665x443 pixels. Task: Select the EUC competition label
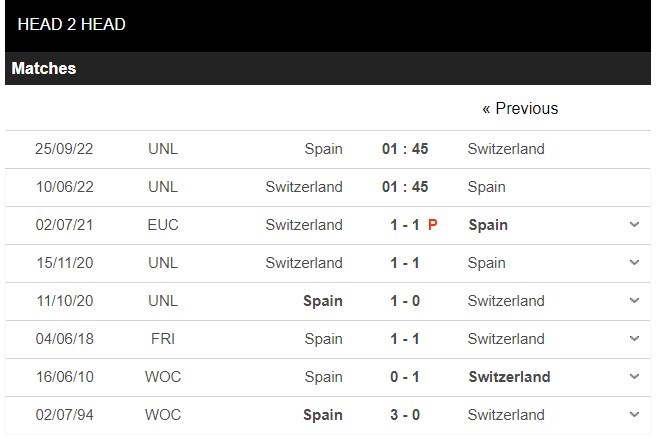[163, 225]
